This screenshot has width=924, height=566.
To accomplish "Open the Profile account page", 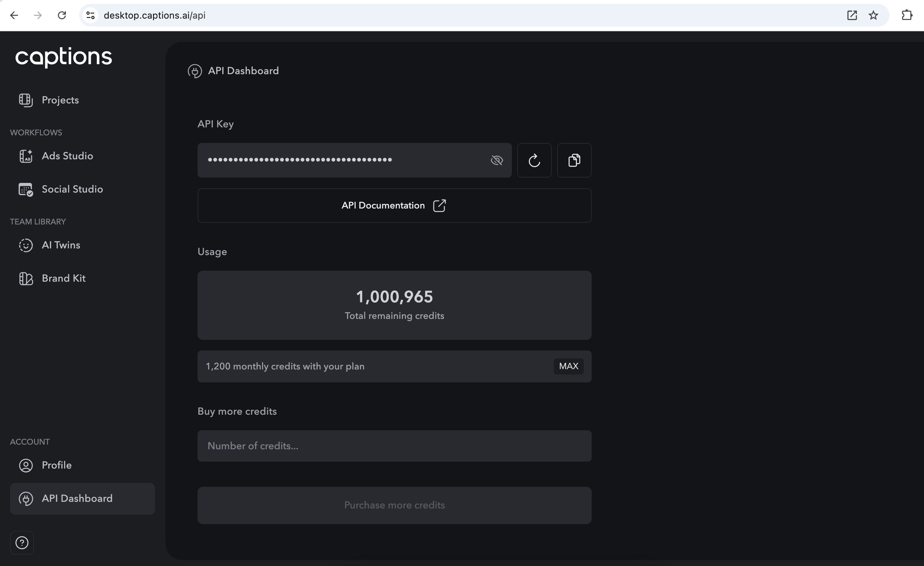I will (82, 465).
